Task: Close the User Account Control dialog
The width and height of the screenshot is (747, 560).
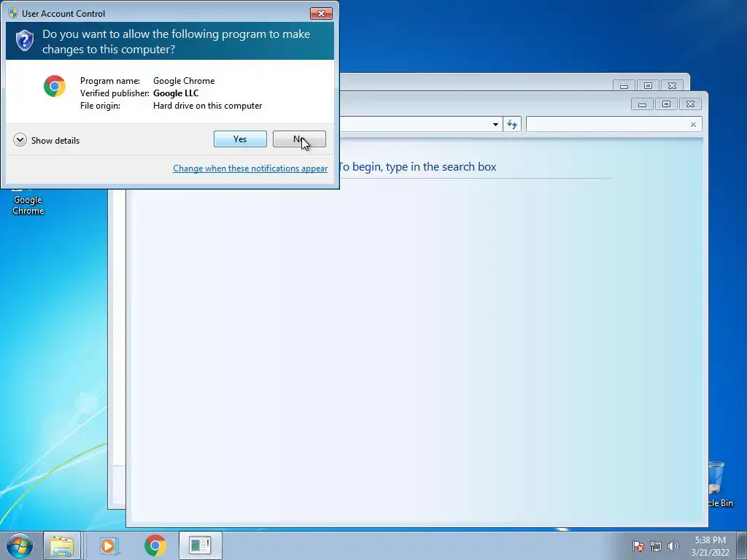Action: coord(321,13)
